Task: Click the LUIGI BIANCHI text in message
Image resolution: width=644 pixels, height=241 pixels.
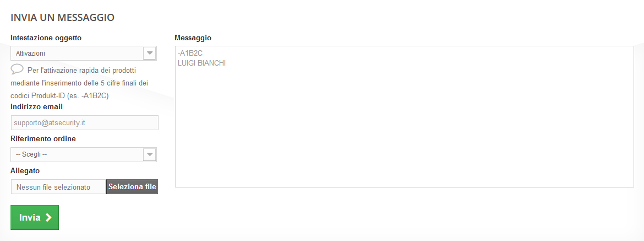Action: [201, 63]
